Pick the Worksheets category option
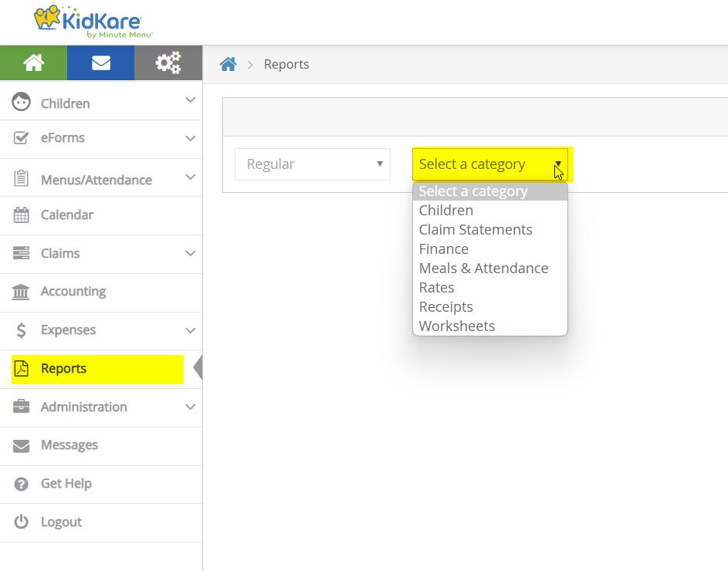728x571 pixels. tap(457, 326)
